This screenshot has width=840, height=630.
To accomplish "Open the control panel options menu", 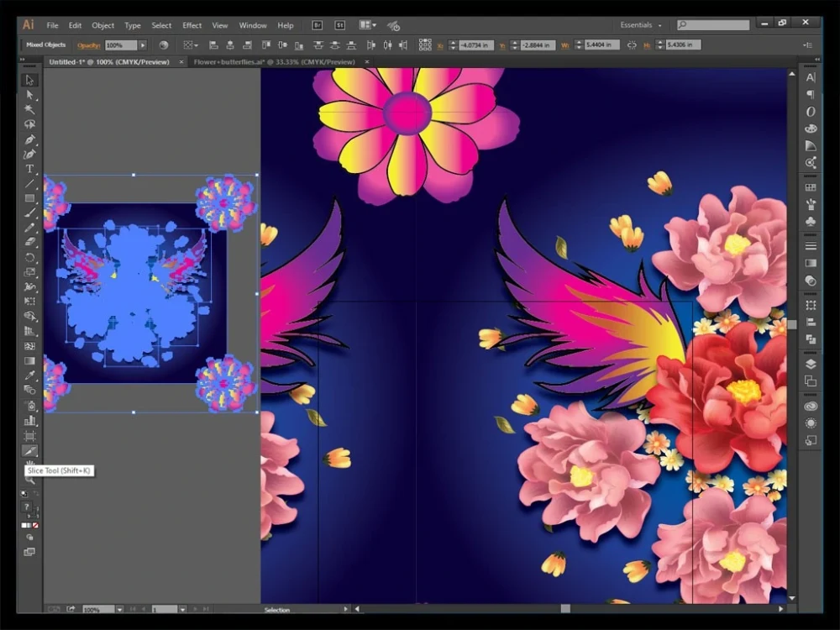I will coord(808,45).
